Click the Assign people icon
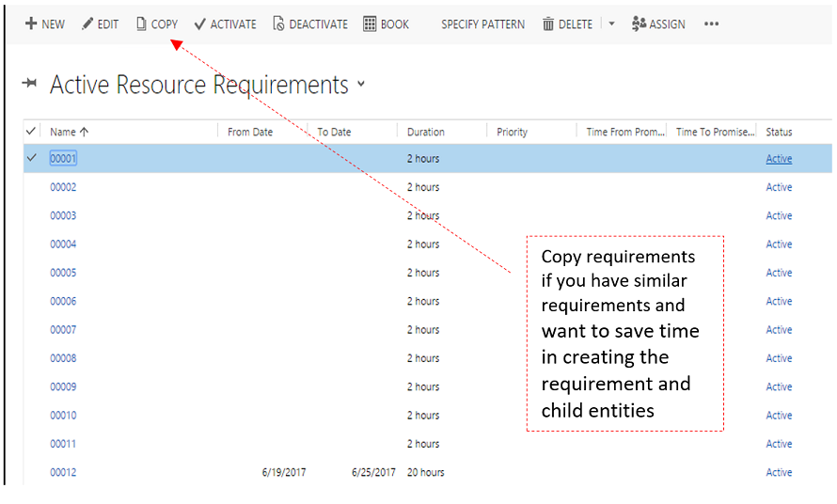Image resolution: width=837 pixels, height=504 pixels. tap(639, 24)
